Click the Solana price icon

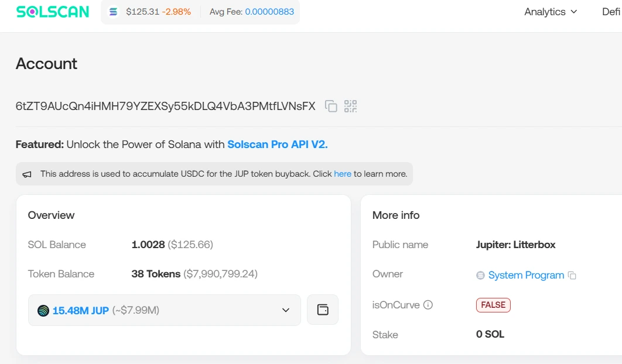pyautogui.click(x=113, y=12)
